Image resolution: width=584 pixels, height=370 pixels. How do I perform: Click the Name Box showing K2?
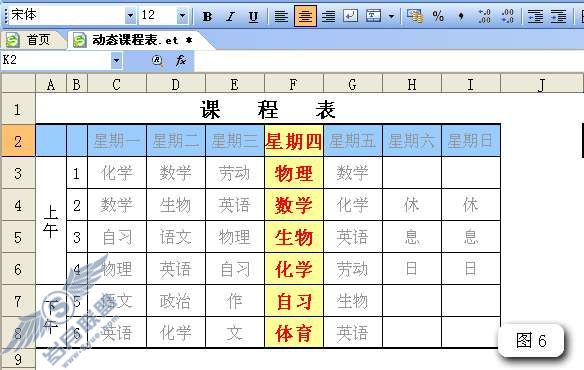[56, 60]
